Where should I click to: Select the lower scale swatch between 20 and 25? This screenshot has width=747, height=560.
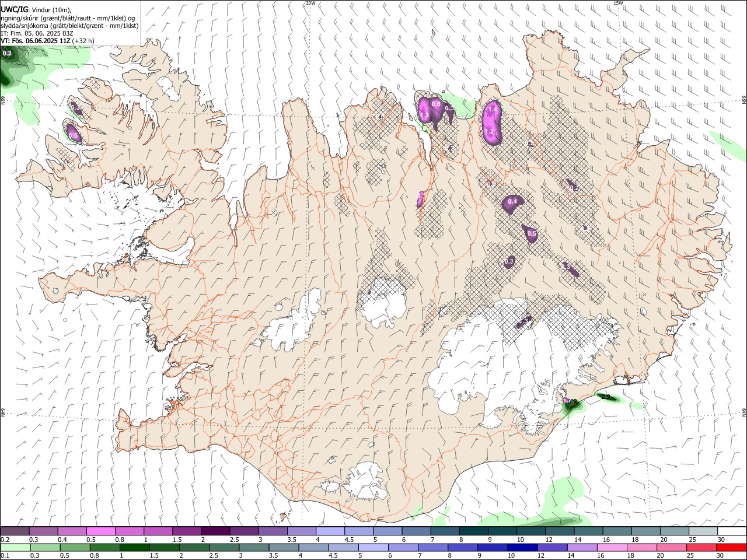672,548
